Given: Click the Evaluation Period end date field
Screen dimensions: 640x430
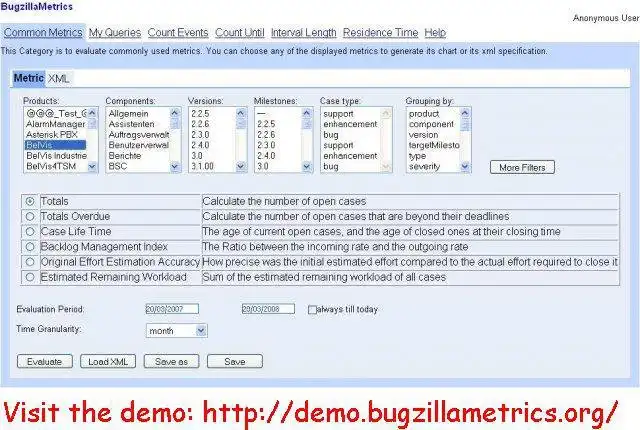Looking at the screenshot, I should tap(268, 309).
